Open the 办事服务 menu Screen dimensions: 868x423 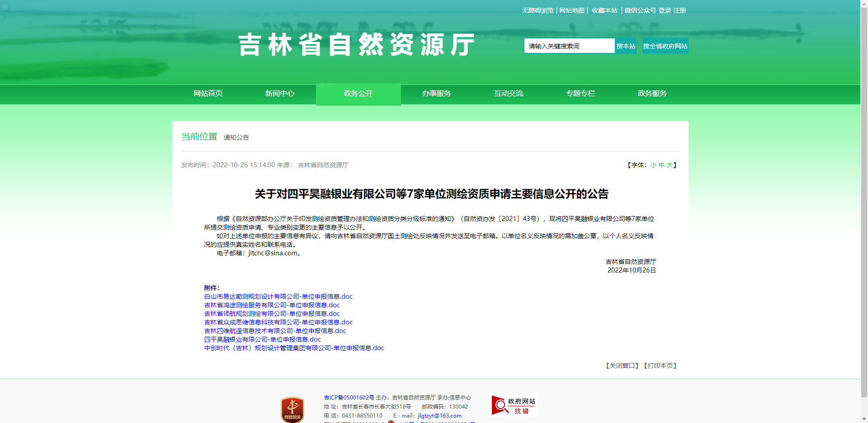[x=435, y=94]
